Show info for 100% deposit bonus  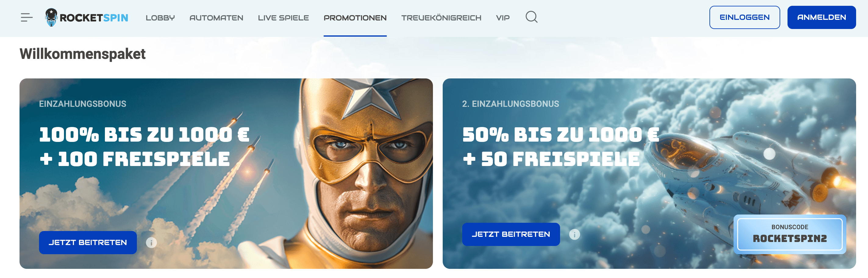[151, 242]
